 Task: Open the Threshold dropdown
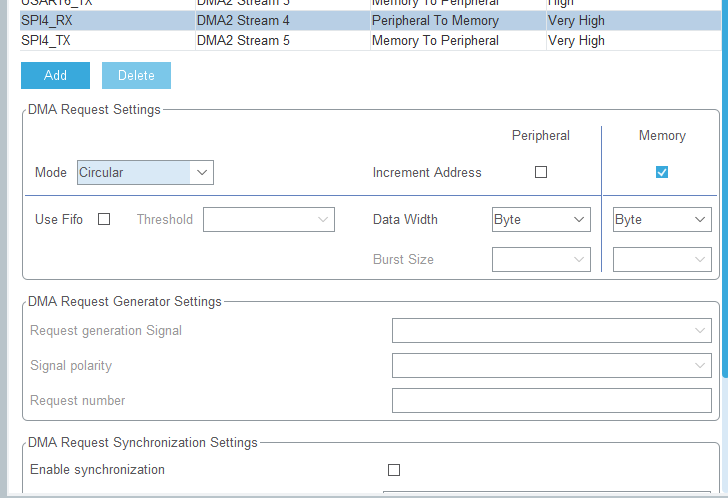click(x=269, y=220)
